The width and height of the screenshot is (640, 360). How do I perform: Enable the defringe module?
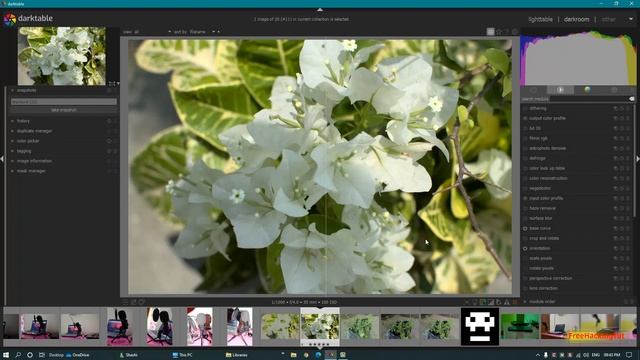point(525,158)
